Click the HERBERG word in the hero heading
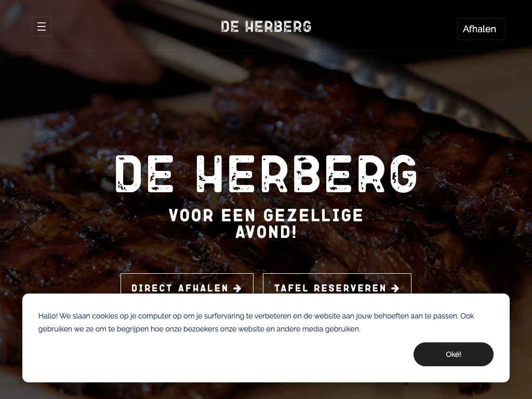532x399 pixels. [x=307, y=175]
